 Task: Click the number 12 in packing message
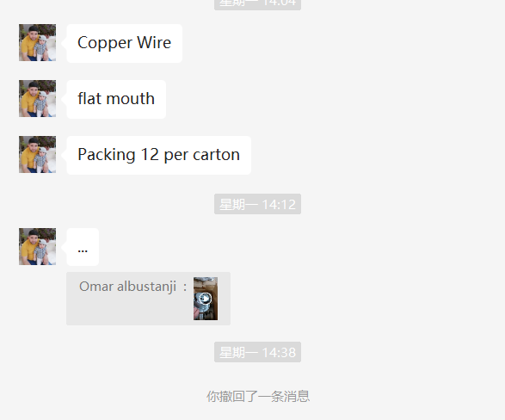point(150,155)
